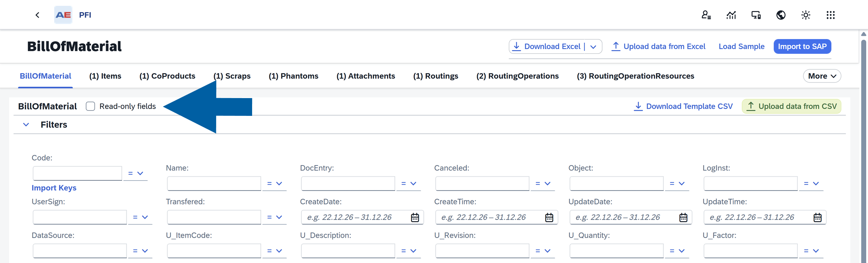Focus the U_ItemCode filter input
Image resolution: width=868 pixels, height=263 pixels.
coord(214,251)
